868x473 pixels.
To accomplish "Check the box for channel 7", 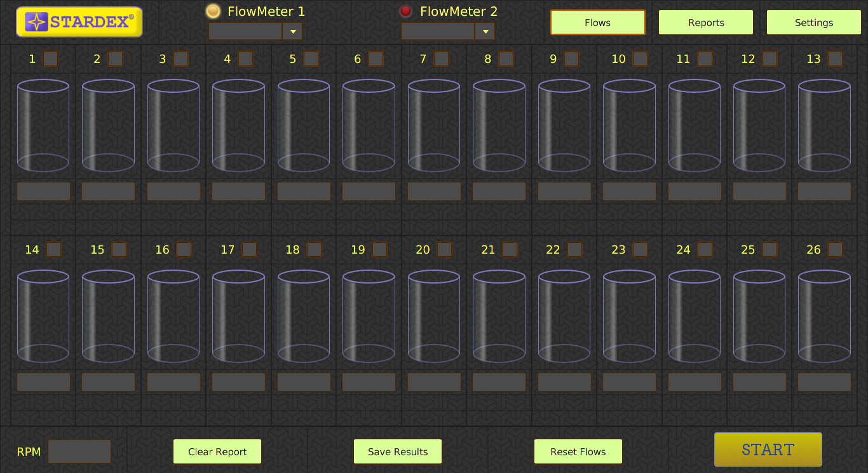I will (441, 58).
